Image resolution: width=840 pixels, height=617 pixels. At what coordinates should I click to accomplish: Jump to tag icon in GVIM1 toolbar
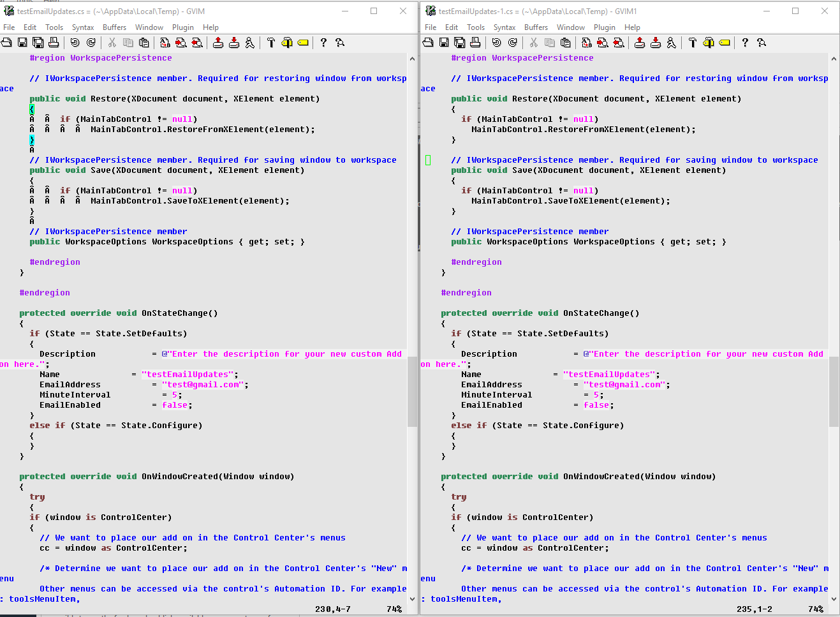click(x=725, y=43)
